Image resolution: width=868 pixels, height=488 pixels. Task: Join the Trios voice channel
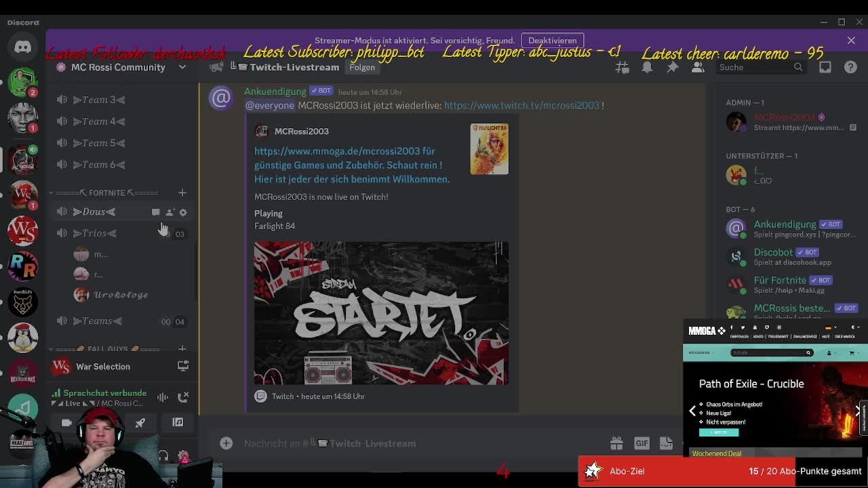tap(122, 233)
